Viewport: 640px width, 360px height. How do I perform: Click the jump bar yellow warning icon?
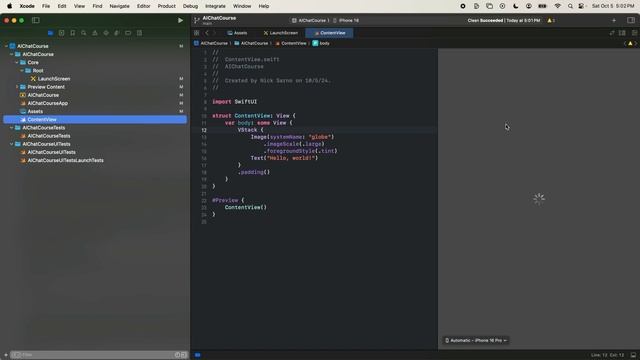pyautogui.click(x=630, y=43)
